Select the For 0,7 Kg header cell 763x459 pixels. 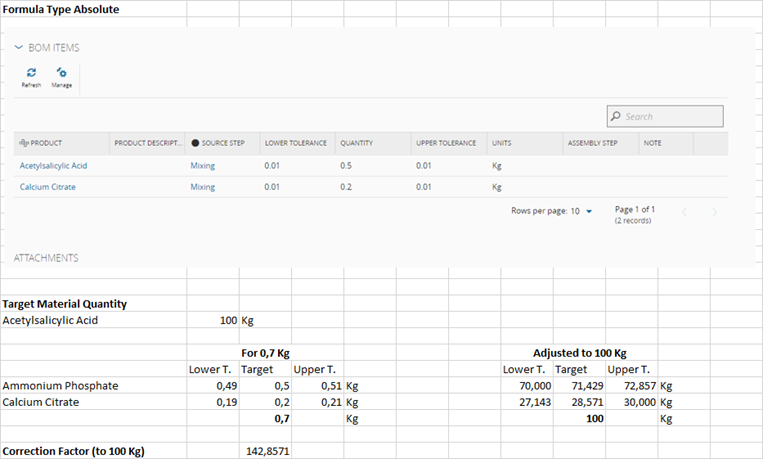[265, 353]
